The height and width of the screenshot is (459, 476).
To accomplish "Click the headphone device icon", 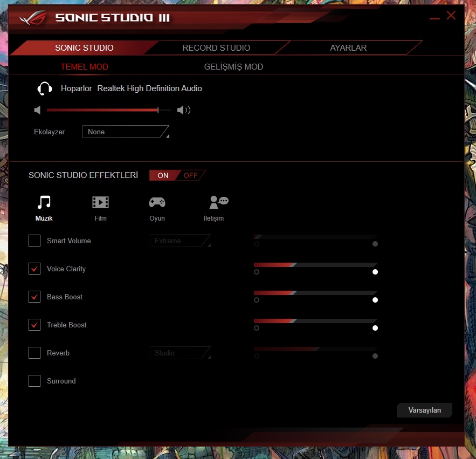I will point(45,88).
